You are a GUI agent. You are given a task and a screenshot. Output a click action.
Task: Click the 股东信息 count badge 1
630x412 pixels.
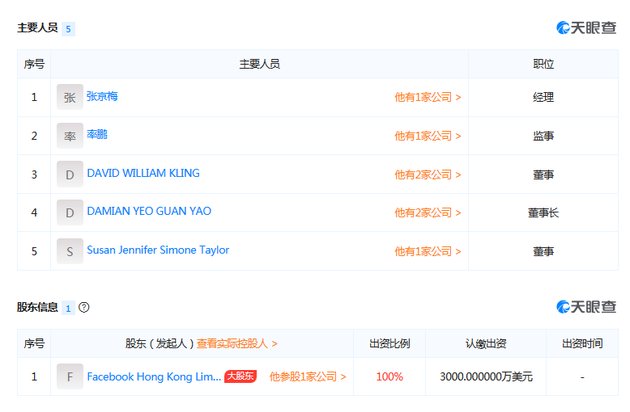(68, 308)
